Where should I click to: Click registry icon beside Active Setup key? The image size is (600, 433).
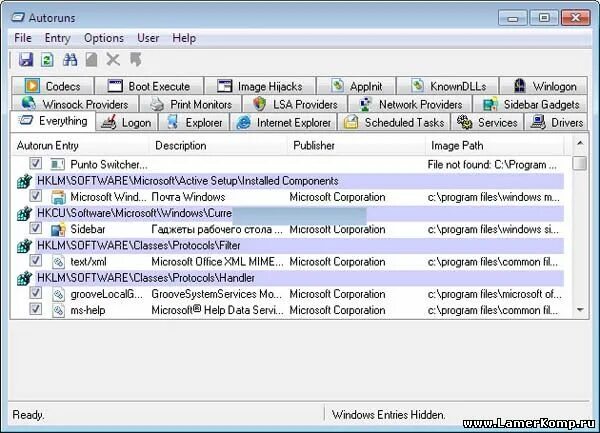pyautogui.click(x=24, y=181)
